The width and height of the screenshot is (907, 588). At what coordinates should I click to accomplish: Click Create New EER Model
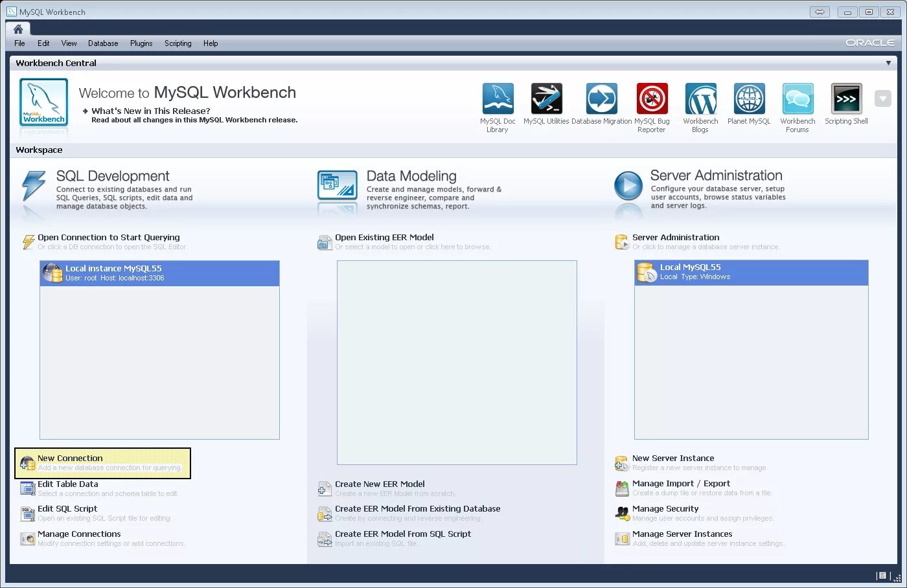(x=380, y=484)
